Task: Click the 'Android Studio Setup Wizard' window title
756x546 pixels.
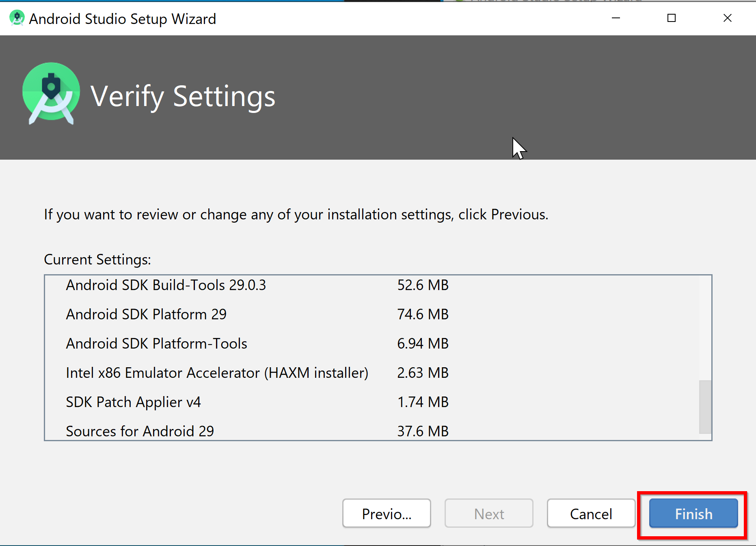Action: click(x=123, y=19)
